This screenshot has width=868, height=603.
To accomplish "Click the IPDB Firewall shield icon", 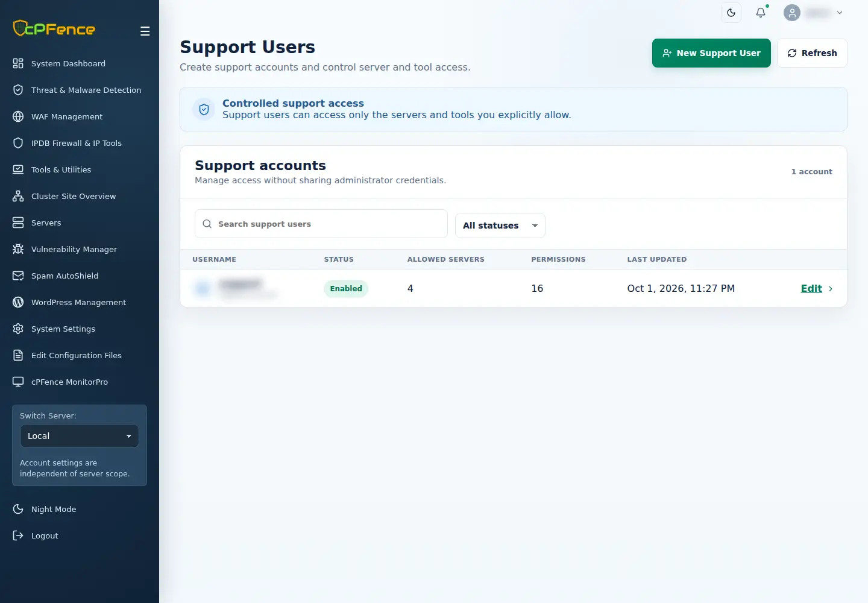I will click(x=18, y=143).
